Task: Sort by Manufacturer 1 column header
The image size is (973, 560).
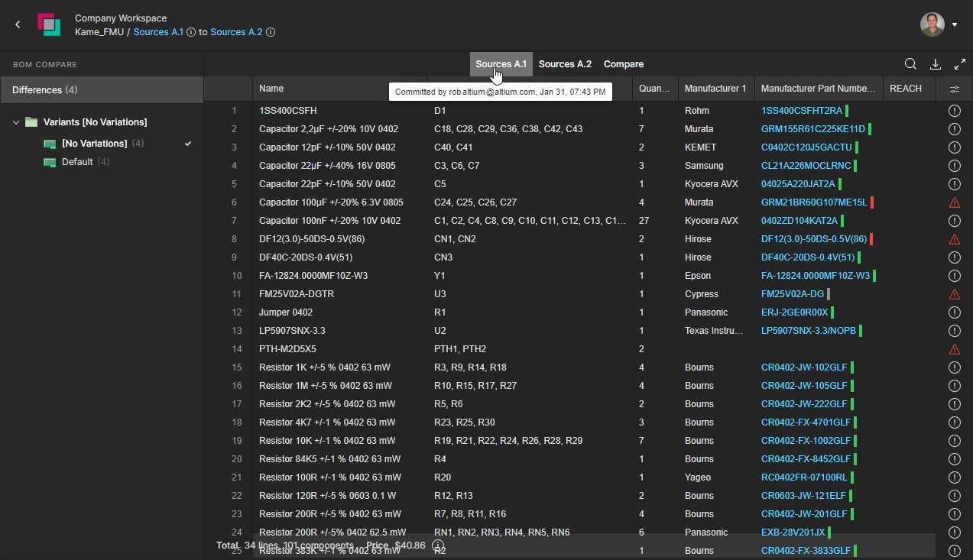Action: [715, 89]
